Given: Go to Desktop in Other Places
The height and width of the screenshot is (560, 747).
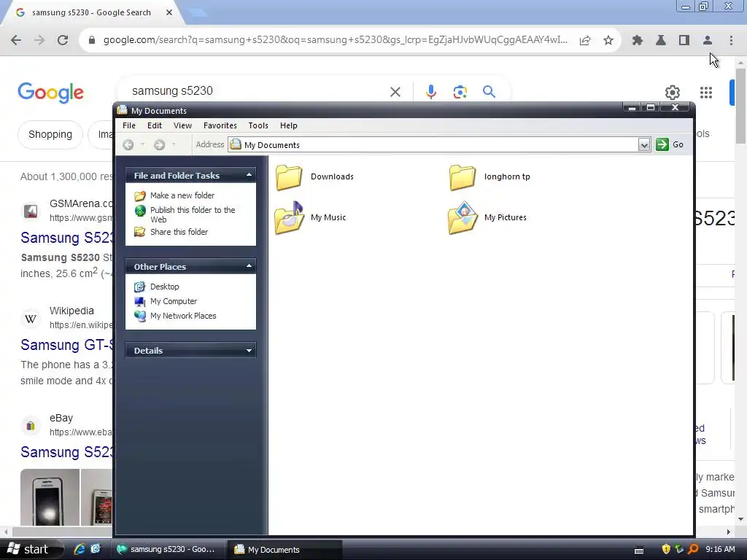Looking at the screenshot, I should 157,287.
